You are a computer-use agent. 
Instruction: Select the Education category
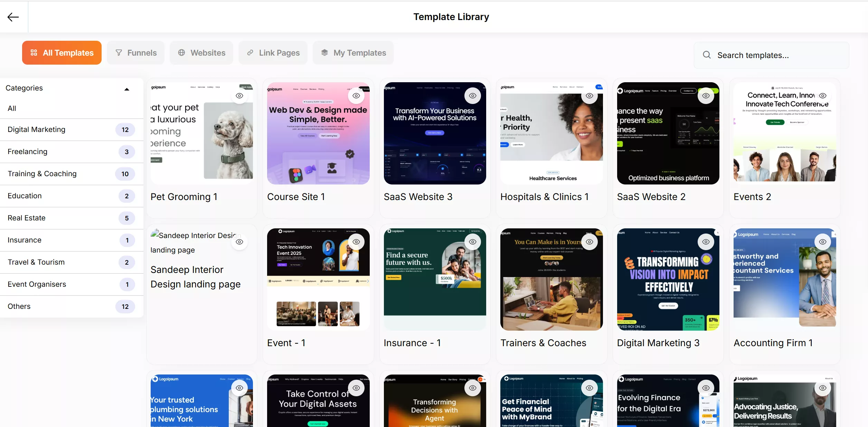pyautogui.click(x=72, y=196)
